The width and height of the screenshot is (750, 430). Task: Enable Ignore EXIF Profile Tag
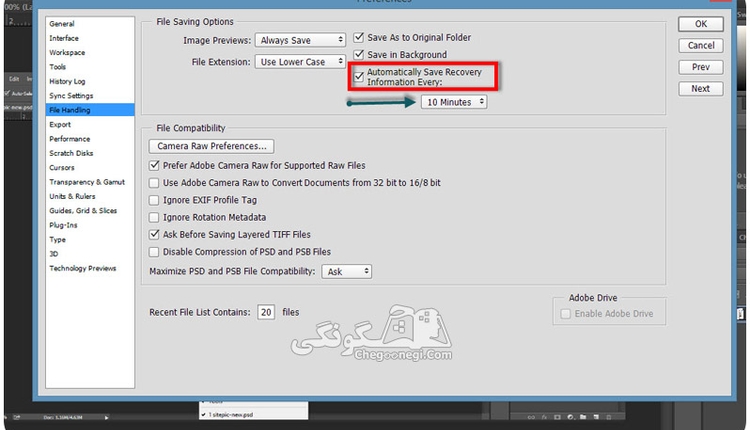(x=154, y=200)
